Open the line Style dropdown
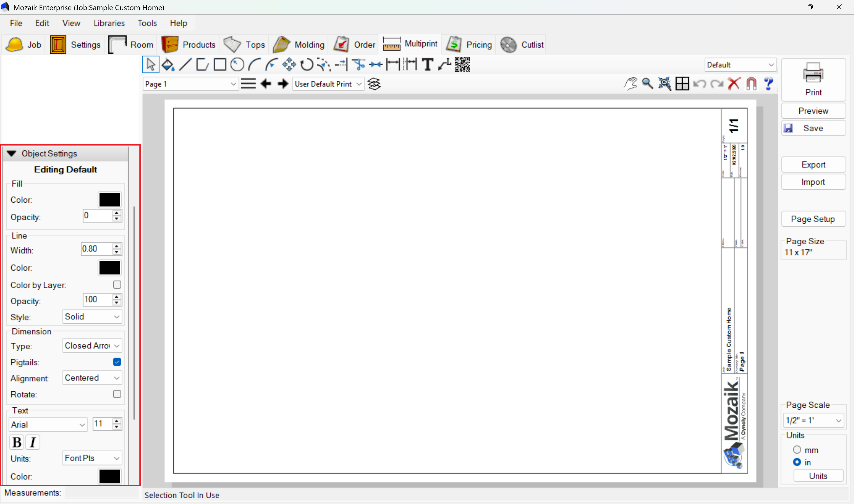854x504 pixels. tap(92, 316)
